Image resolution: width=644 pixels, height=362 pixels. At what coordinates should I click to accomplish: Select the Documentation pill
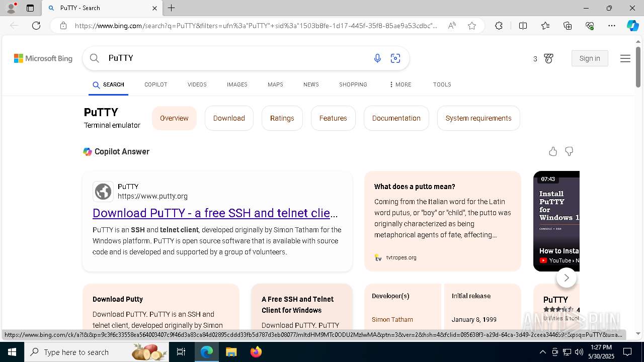click(x=396, y=118)
